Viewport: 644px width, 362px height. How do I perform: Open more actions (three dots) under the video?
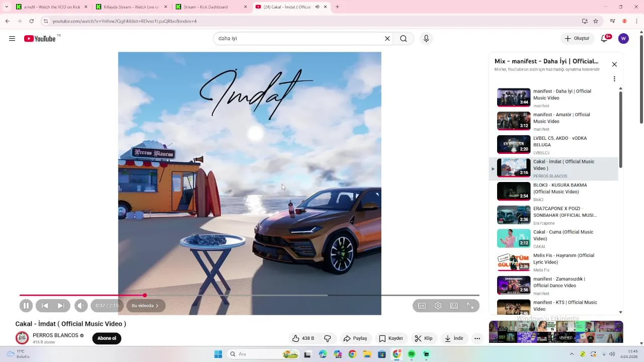477,338
